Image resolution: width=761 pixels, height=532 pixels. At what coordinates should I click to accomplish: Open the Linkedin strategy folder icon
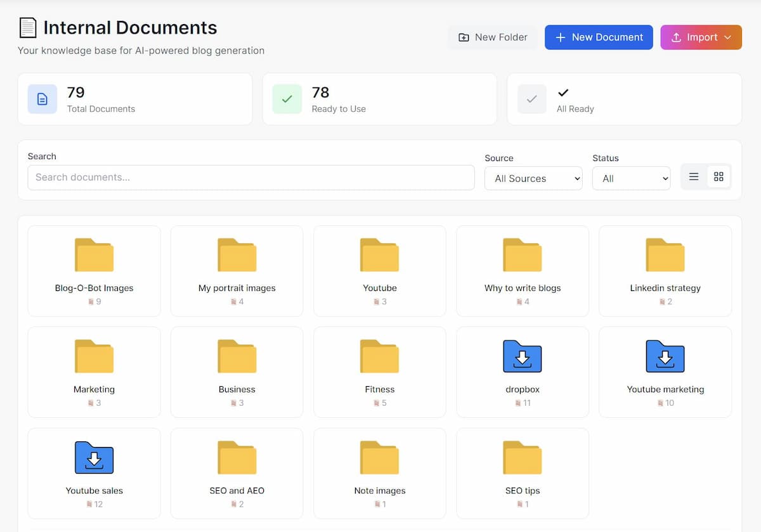point(665,255)
